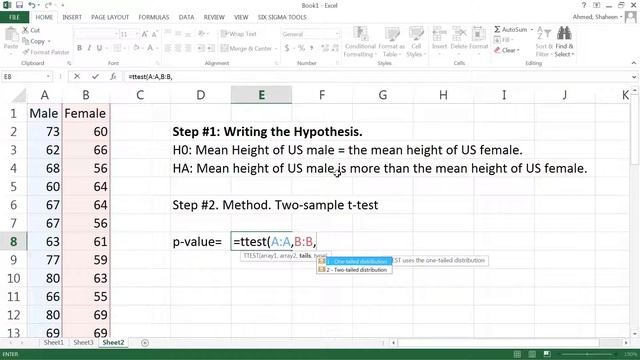Click the Paste clipboard icon
This screenshot has width=640, height=360.
(11, 35)
